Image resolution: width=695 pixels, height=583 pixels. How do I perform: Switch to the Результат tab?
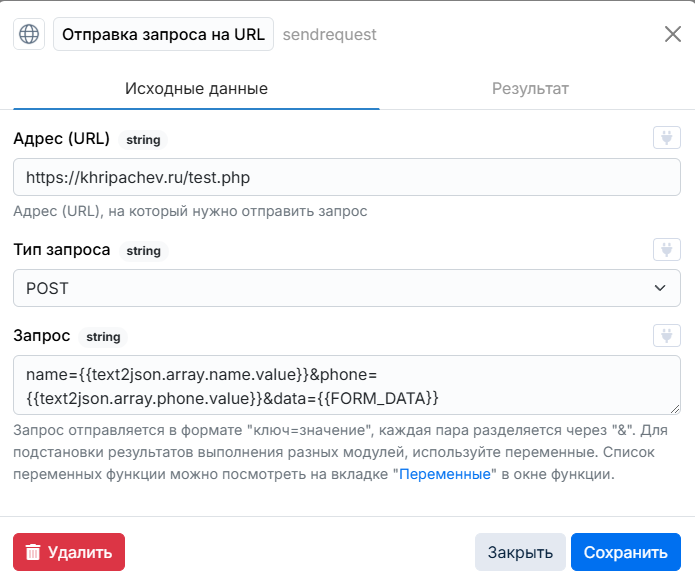click(x=530, y=88)
